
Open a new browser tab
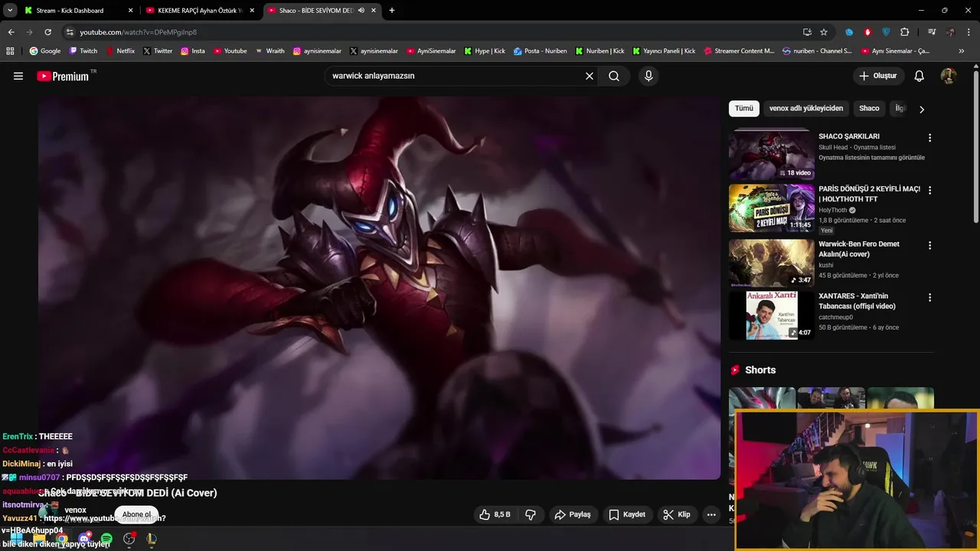(x=392, y=11)
